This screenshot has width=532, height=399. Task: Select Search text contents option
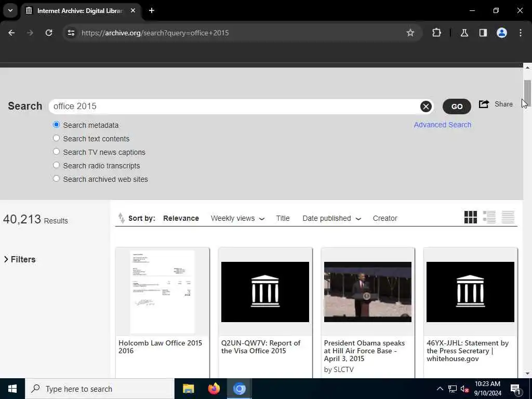(x=56, y=138)
